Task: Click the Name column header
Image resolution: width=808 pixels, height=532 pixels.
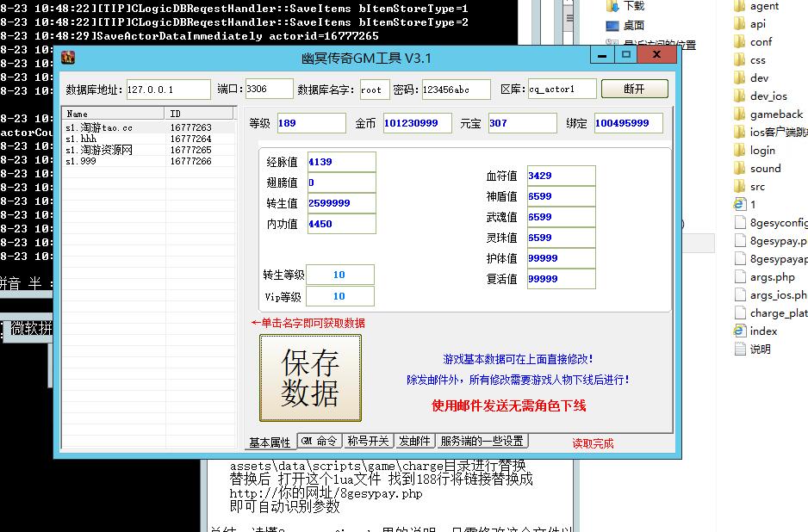Action: pos(113,114)
